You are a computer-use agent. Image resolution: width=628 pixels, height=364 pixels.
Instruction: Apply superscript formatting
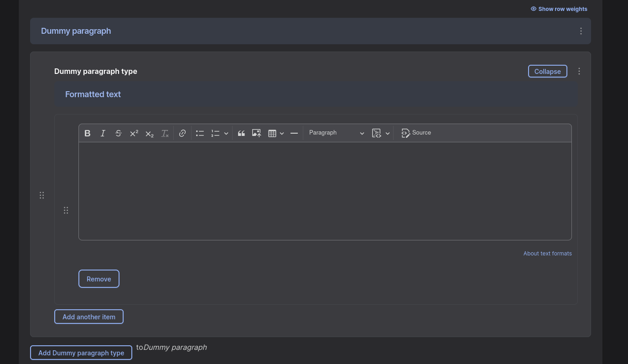pyautogui.click(x=134, y=133)
